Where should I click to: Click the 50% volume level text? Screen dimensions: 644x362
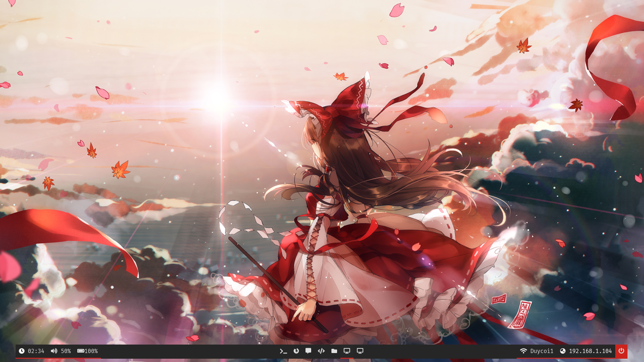coord(66,351)
